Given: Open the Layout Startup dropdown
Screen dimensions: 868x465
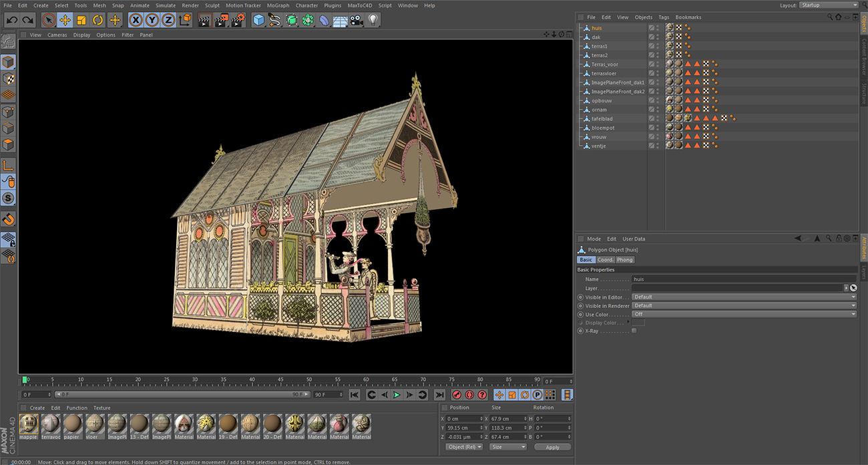Looking at the screenshot, I should 829,5.
